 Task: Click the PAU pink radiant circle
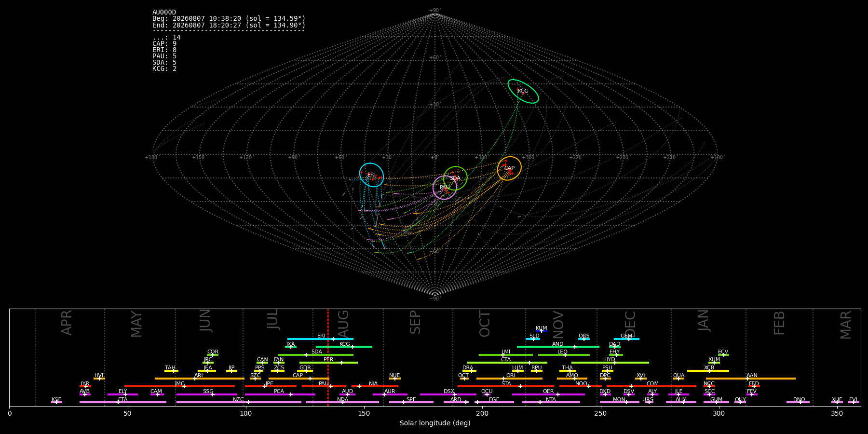coord(445,188)
